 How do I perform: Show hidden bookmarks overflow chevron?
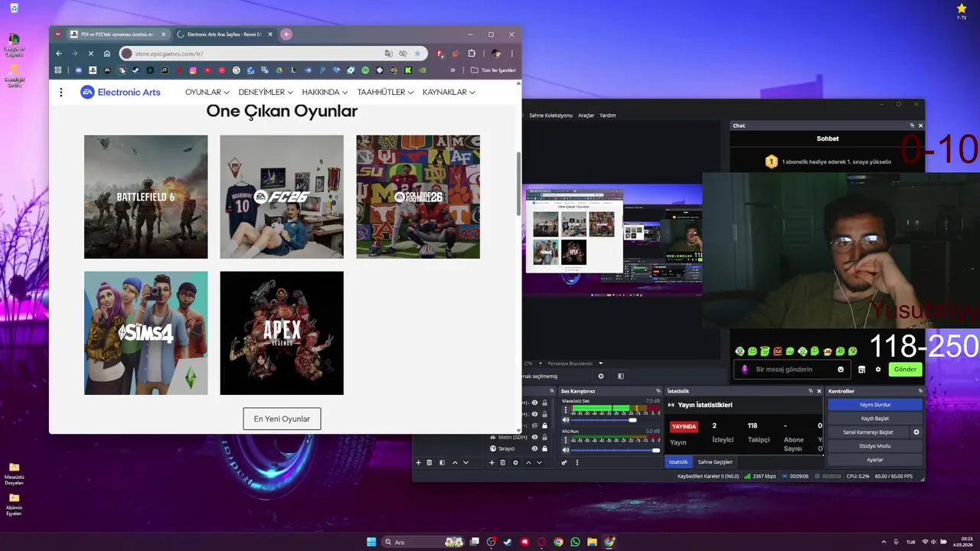point(452,70)
